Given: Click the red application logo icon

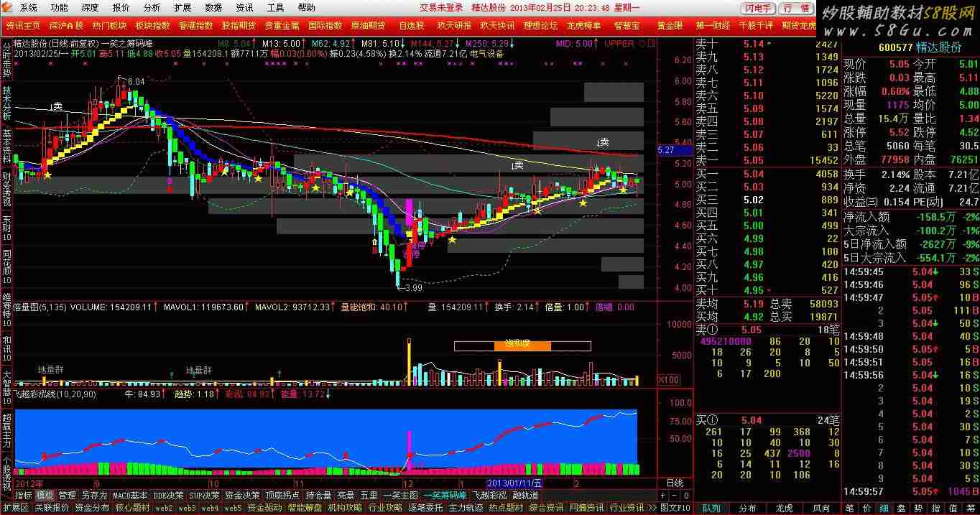Looking at the screenshot, I should (x=8, y=8).
